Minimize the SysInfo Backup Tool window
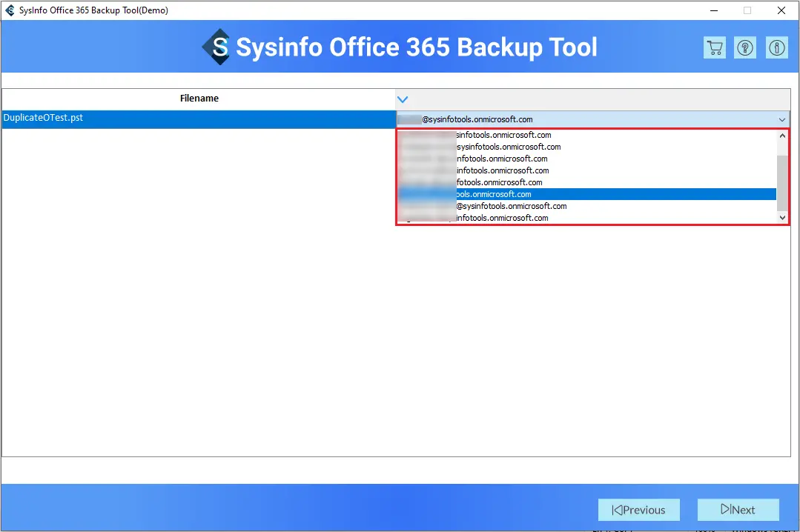 click(714, 10)
